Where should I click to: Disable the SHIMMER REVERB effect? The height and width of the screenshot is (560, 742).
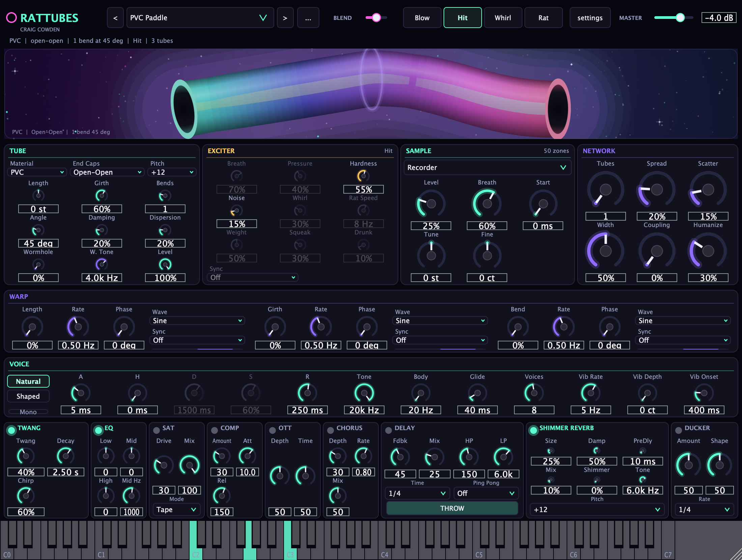coord(534,430)
